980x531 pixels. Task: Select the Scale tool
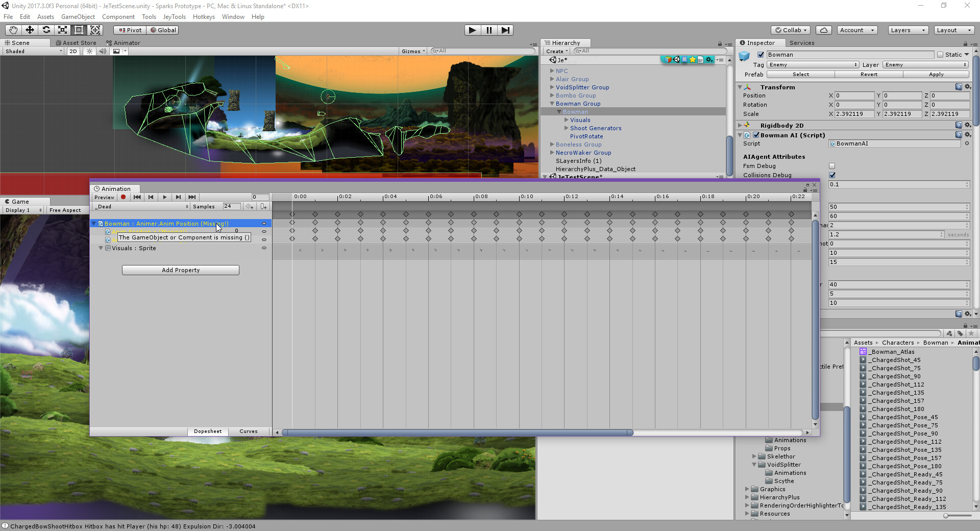pos(62,30)
